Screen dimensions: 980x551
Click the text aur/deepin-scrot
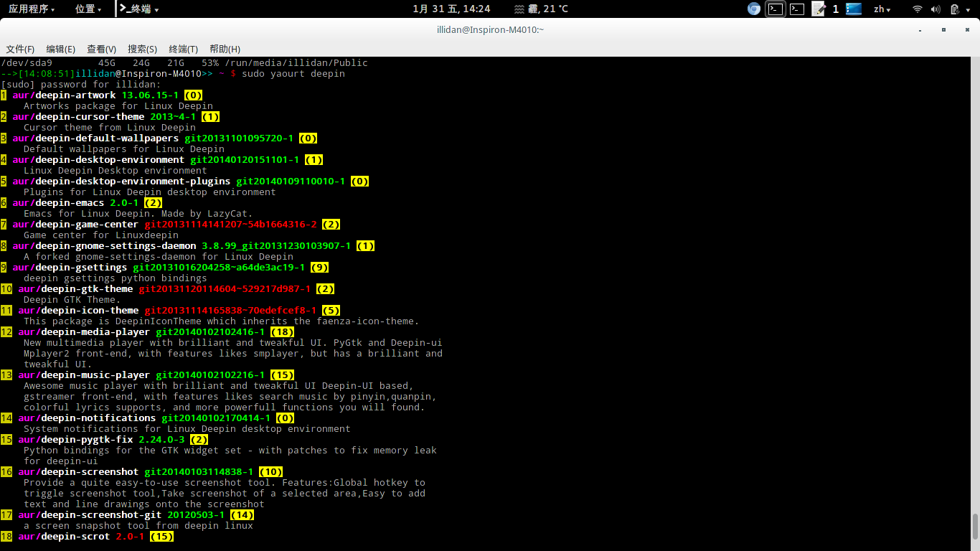(64, 536)
